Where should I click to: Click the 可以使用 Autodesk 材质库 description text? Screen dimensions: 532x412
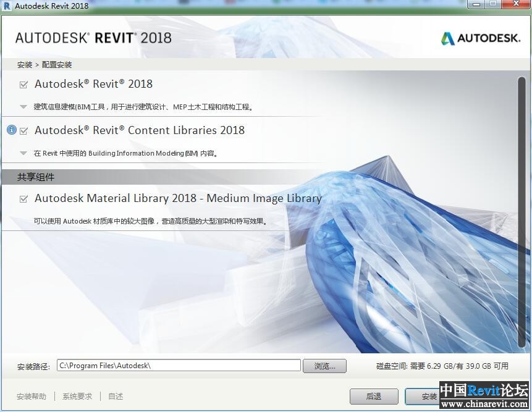tap(151, 221)
